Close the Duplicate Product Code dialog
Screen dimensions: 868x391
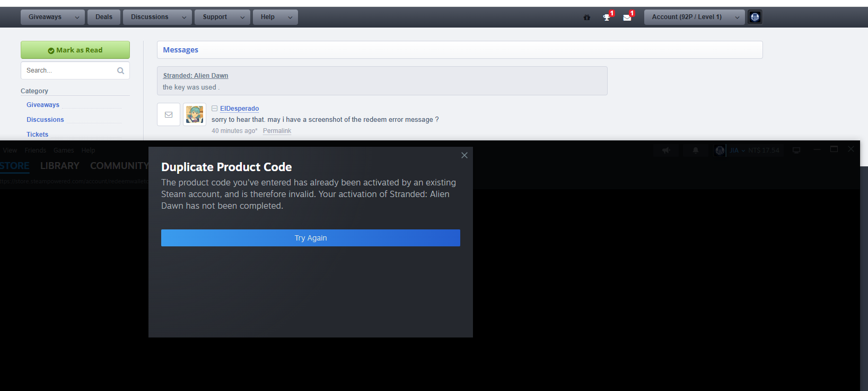pos(464,155)
